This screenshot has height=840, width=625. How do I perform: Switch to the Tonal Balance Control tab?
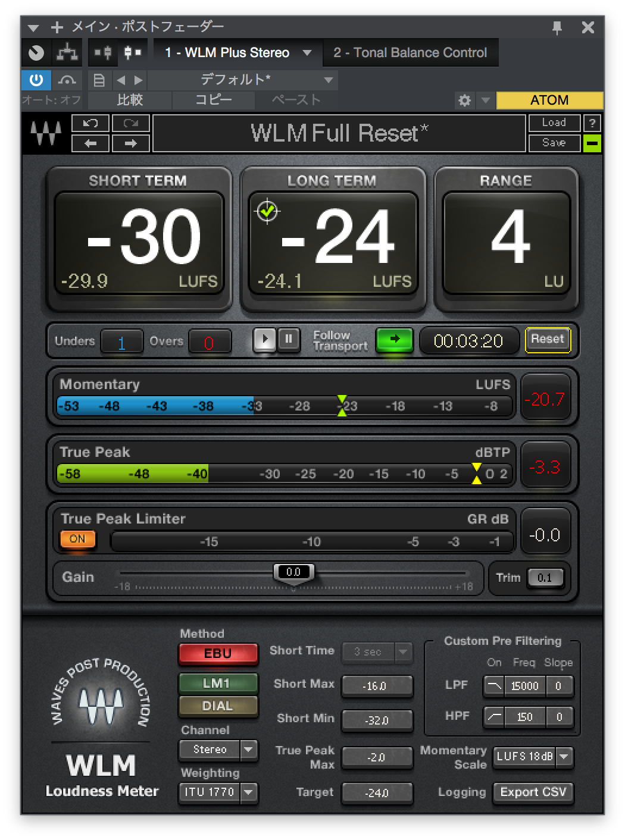click(410, 53)
